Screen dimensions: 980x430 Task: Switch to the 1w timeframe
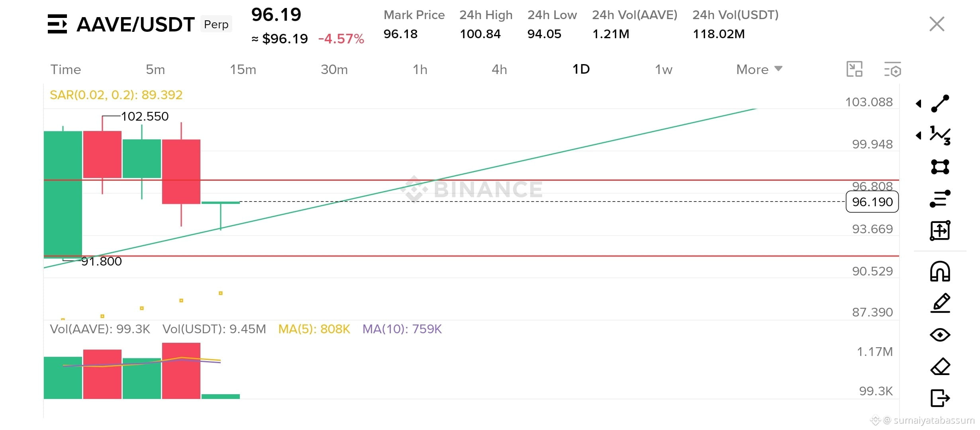pos(664,69)
